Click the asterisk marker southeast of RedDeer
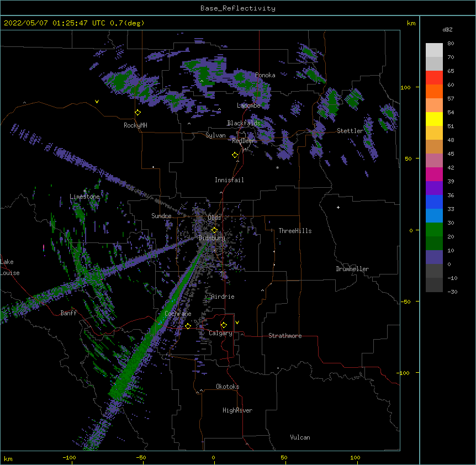The height and width of the screenshot is (465, 476). coord(277,168)
